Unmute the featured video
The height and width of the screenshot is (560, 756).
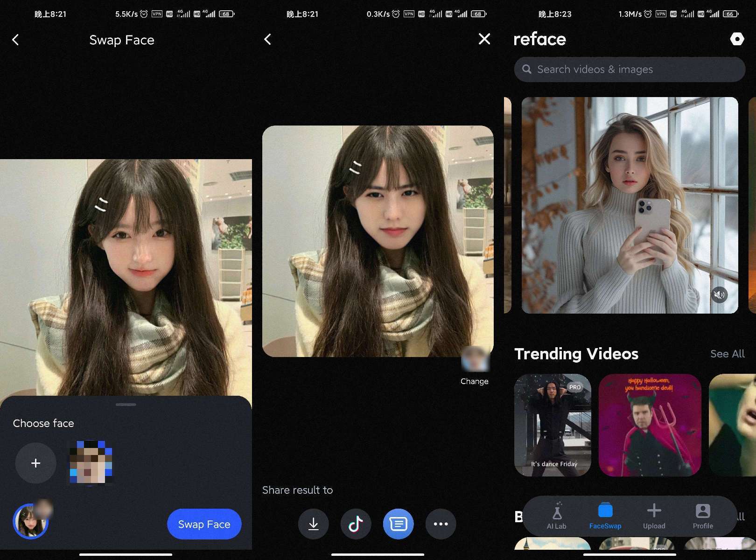point(720,294)
